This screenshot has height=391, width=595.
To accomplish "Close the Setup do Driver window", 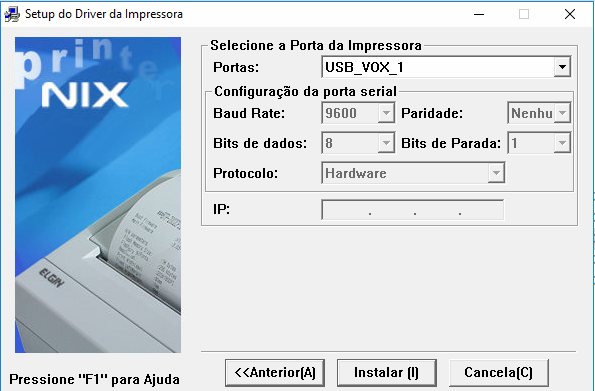I will (x=570, y=14).
